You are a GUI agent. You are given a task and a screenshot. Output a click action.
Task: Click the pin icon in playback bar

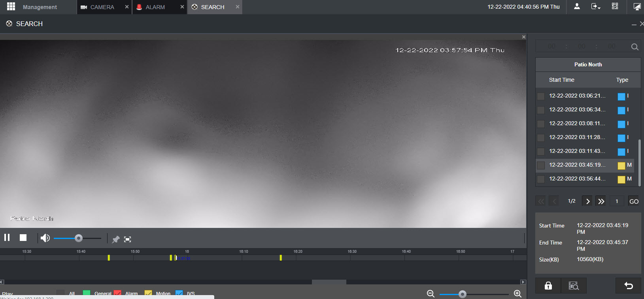point(116,239)
